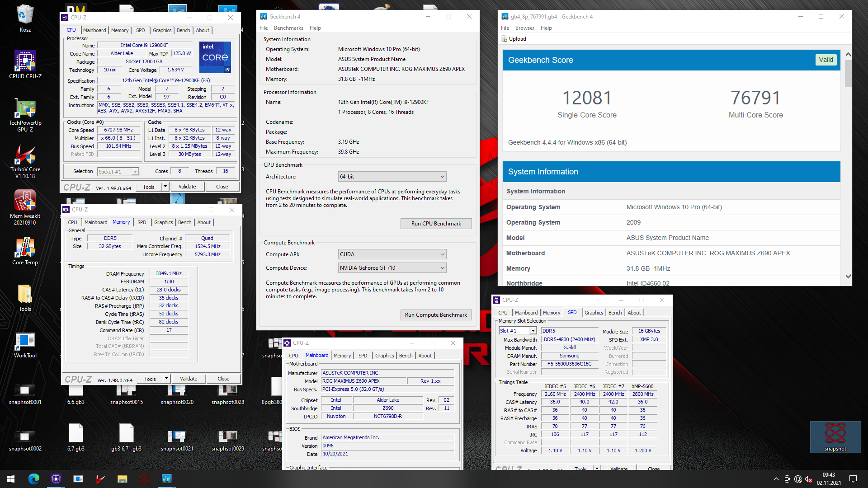Open the Graphics tab in the CPU-Z Mainboard window
This screenshot has width=868, height=488.
click(385, 356)
